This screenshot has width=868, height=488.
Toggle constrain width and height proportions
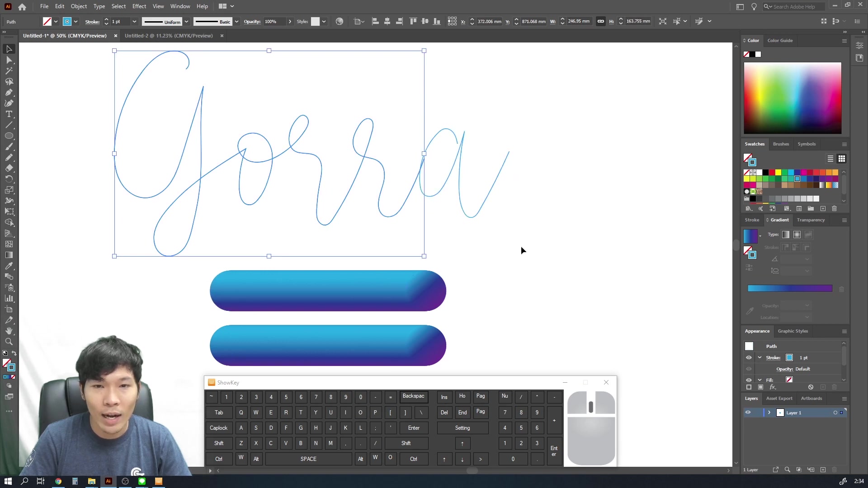(601, 21)
